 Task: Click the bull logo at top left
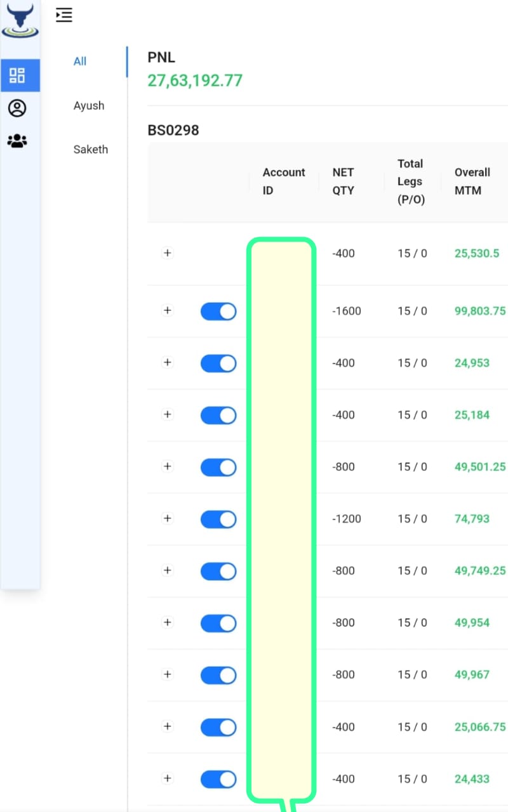coord(20,19)
